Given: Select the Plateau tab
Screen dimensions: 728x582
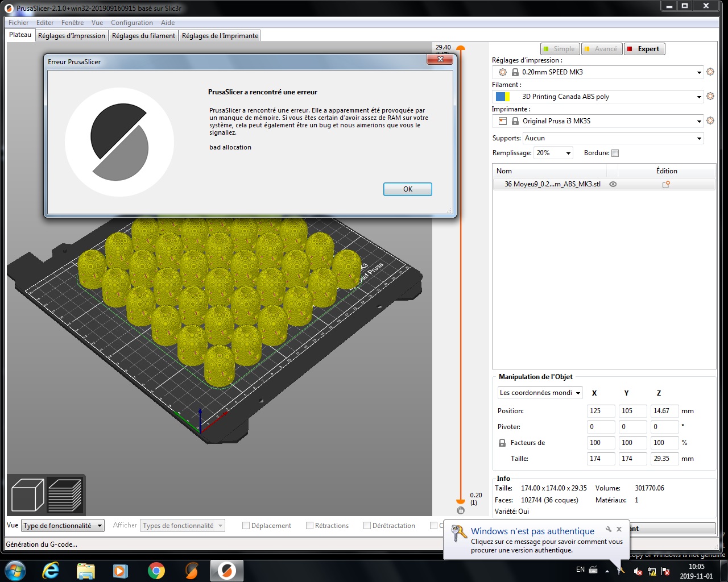Looking at the screenshot, I should pyautogui.click(x=20, y=35).
